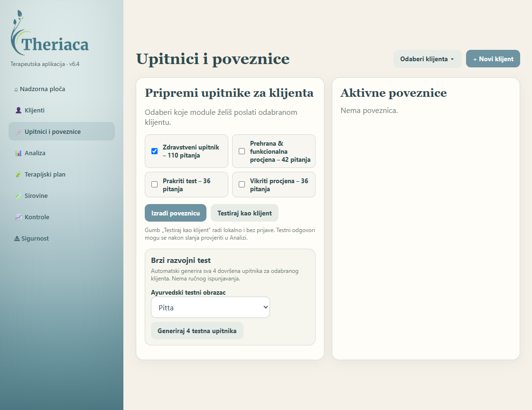Tick Vikriti procjena – 36 pitanja checkbox
Screen dimensions: 532x410
[242, 185]
